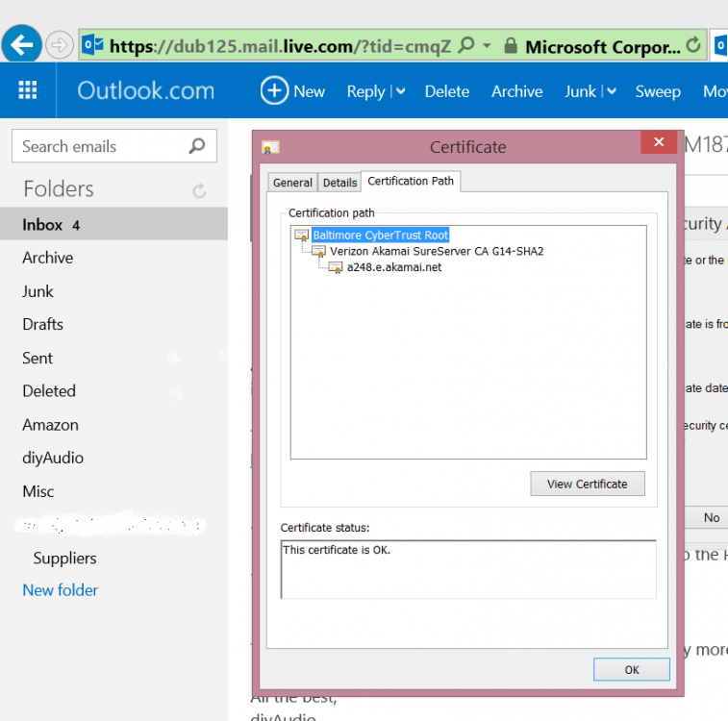This screenshot has width=728, height=721.
Task: Open the address bar dropdown arrow
Action: 487,45
